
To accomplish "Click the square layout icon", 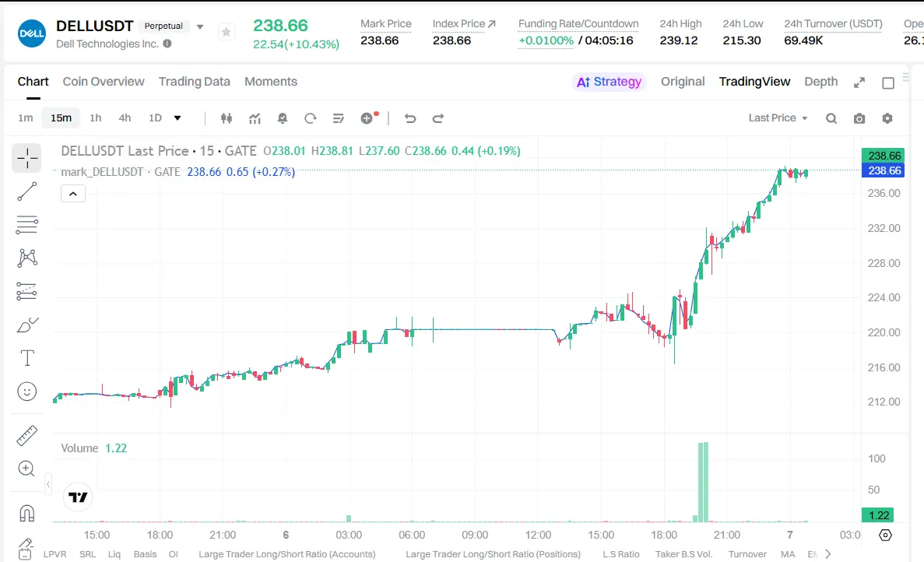I will click(x=888, y=83).
